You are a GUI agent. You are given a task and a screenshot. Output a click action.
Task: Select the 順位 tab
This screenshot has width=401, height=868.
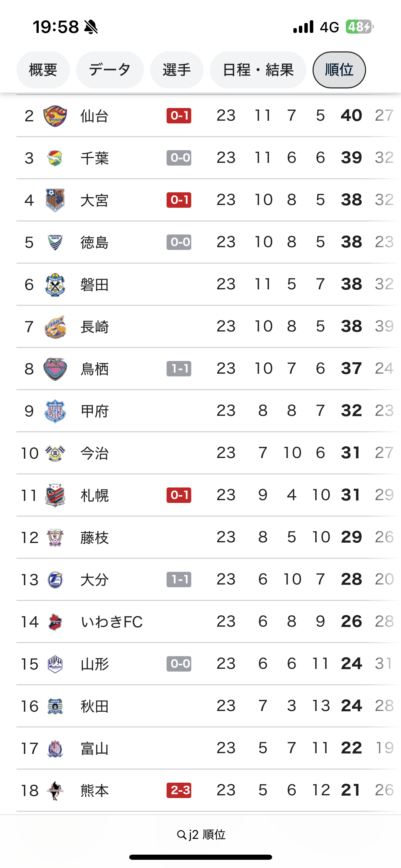[x=339, y=70]
